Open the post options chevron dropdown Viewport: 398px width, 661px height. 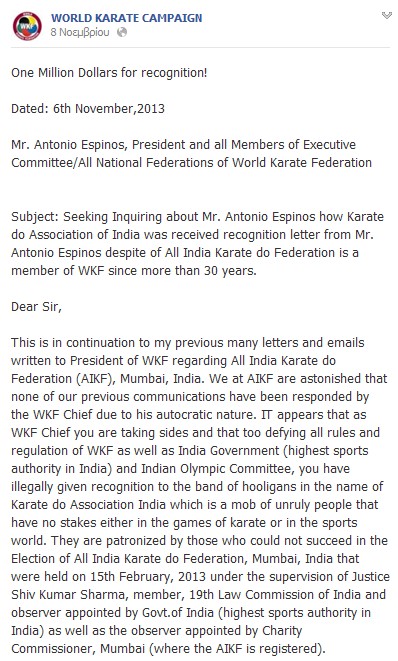(387, 16)
